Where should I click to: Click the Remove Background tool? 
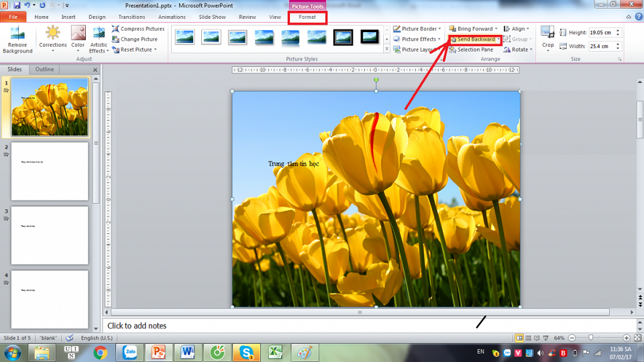pos(17,40)
